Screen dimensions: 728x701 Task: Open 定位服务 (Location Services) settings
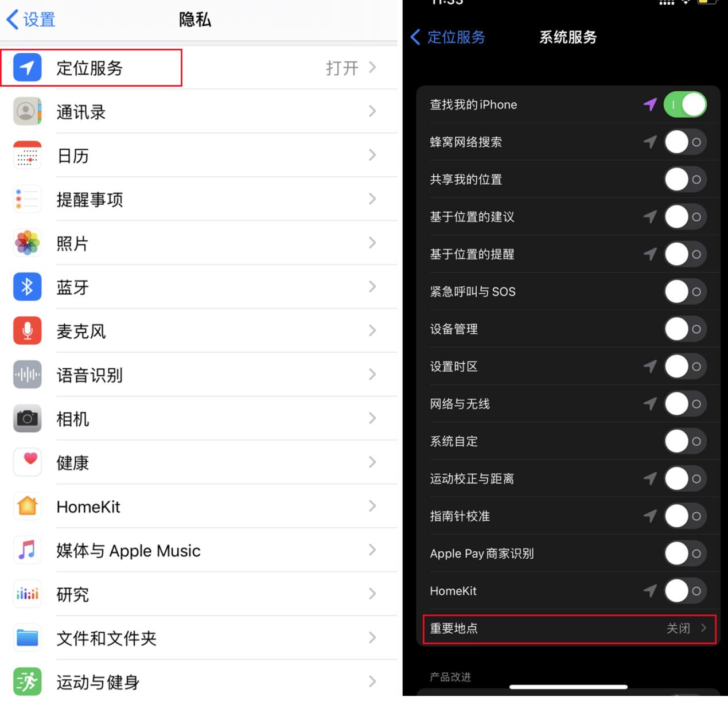(x=89, y=68)
